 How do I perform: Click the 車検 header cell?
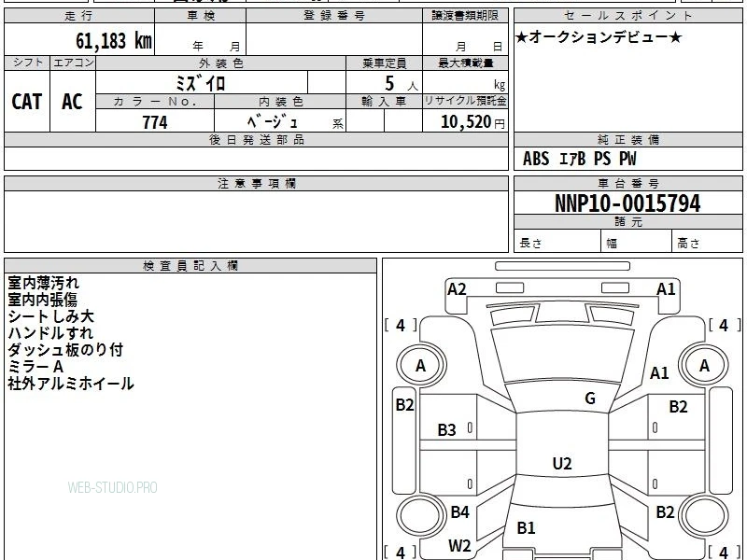point(201,16)
